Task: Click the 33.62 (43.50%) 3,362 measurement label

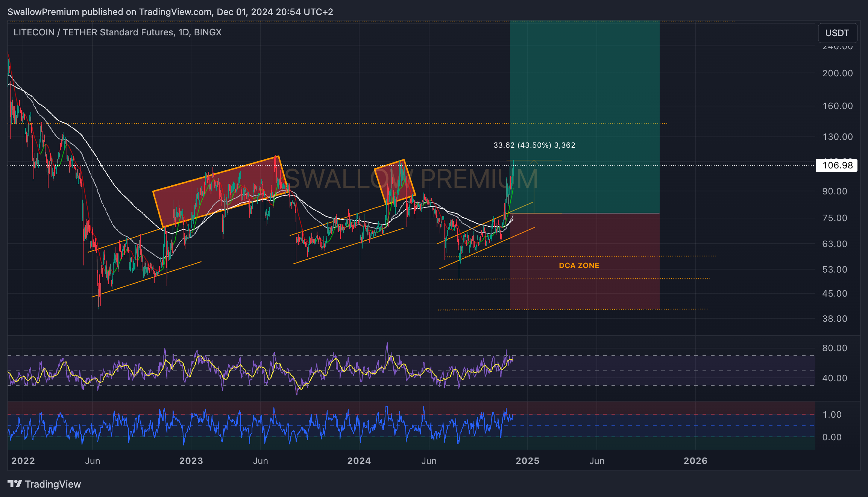Action: (534, 145)
